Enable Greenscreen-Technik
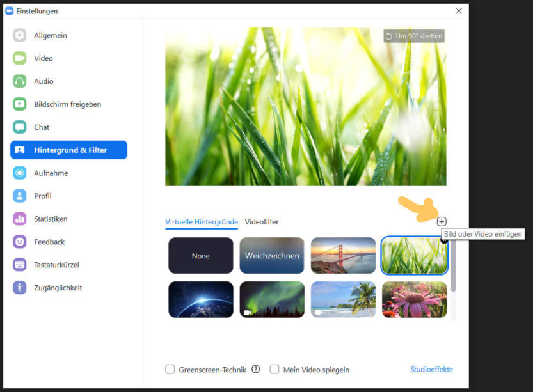This screenshot has width=533, height=392. point(170,370)
